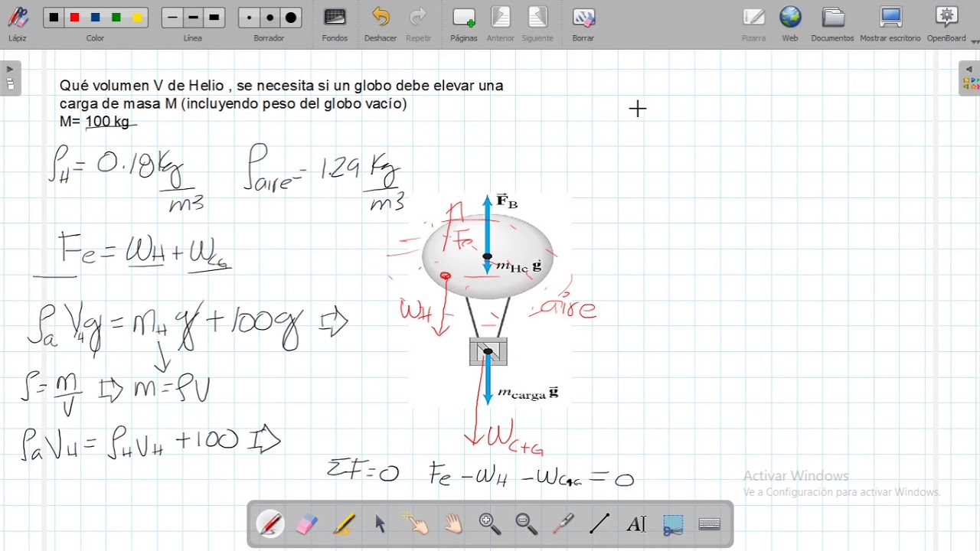
Task: Go to Anterior page
Action: click(501, 24)
